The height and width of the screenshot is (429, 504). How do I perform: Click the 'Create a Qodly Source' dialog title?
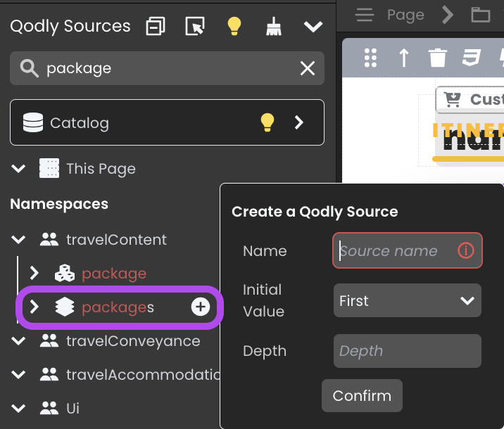[x=315, y=212]
